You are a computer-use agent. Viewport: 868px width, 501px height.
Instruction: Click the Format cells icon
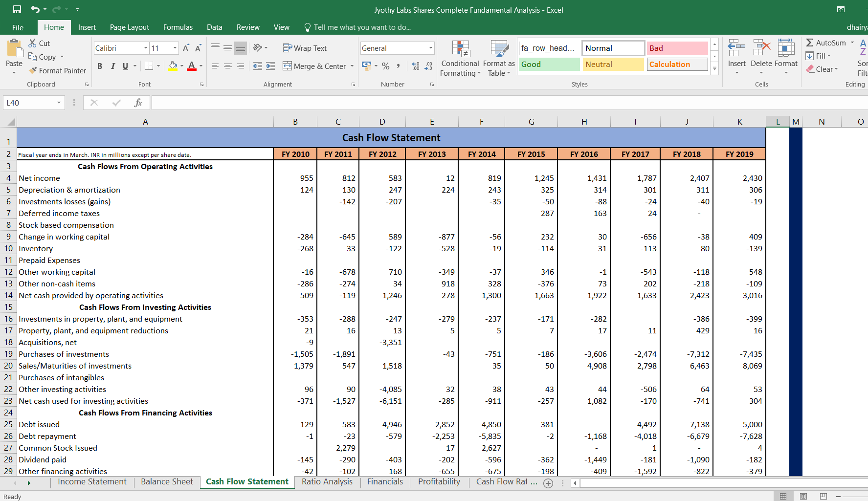[786, 48]
